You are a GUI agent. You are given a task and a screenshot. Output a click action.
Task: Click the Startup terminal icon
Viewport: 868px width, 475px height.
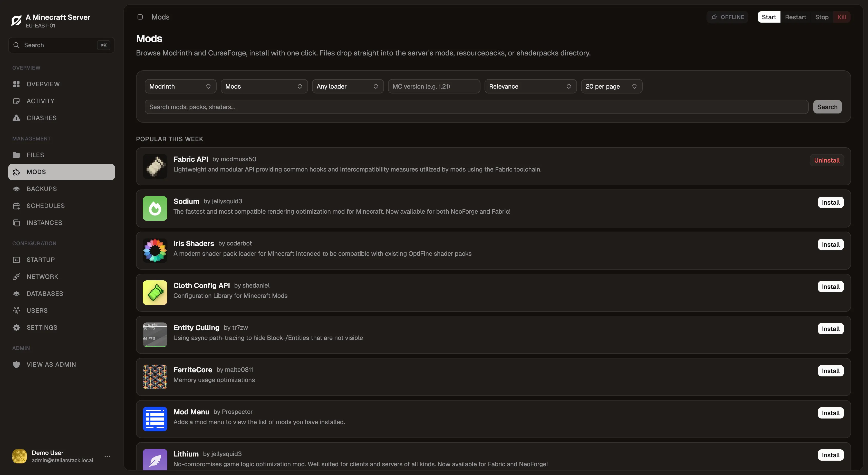tap(16, 260)
